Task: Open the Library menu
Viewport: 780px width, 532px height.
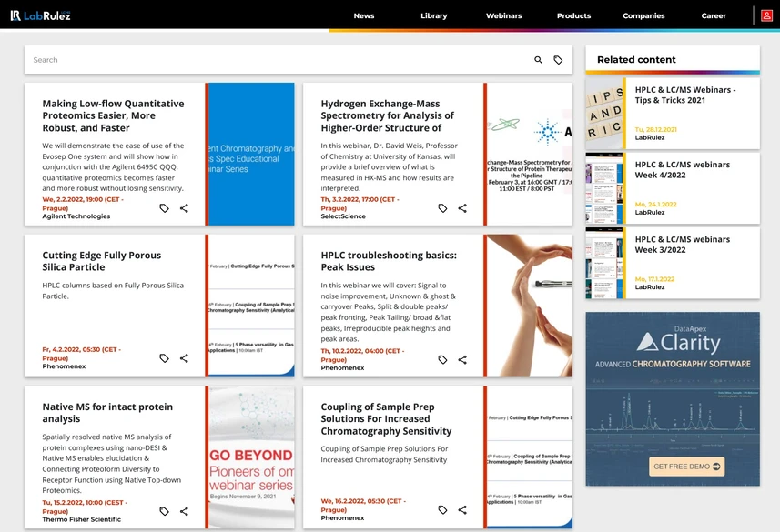Action: coord(434,15)
